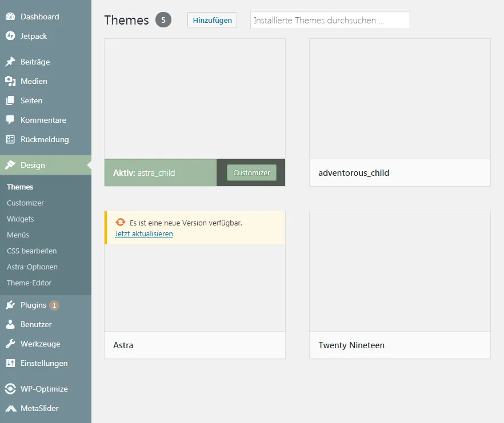Click the Hinzufügen button

pos(212,20)
